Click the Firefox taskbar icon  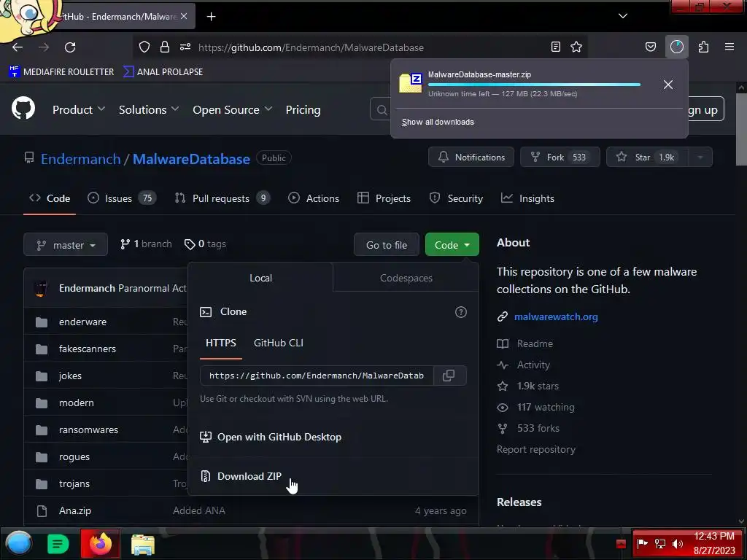click(x=101, y=543)
